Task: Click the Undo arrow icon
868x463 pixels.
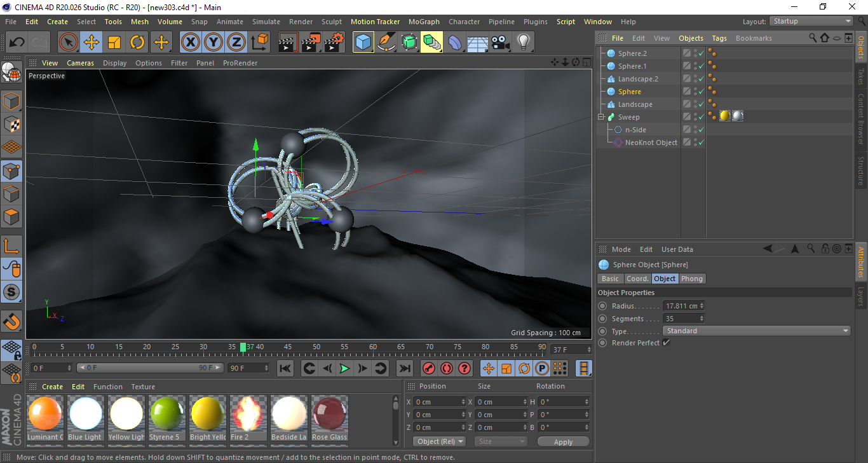Action: point(17,43)
